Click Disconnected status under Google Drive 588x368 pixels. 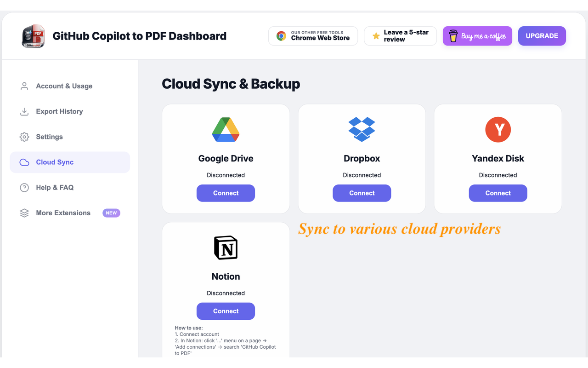pos(226,175)
